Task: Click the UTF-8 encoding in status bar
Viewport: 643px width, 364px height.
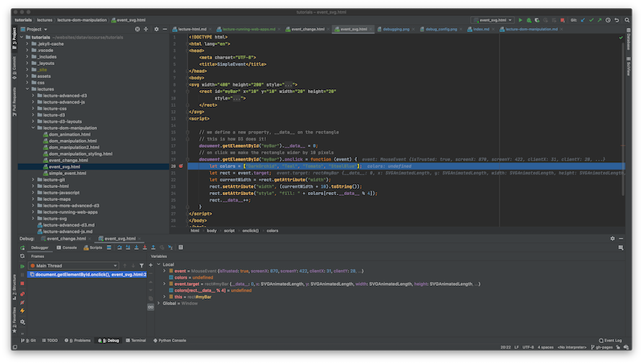Action: [x=528, y=347]
